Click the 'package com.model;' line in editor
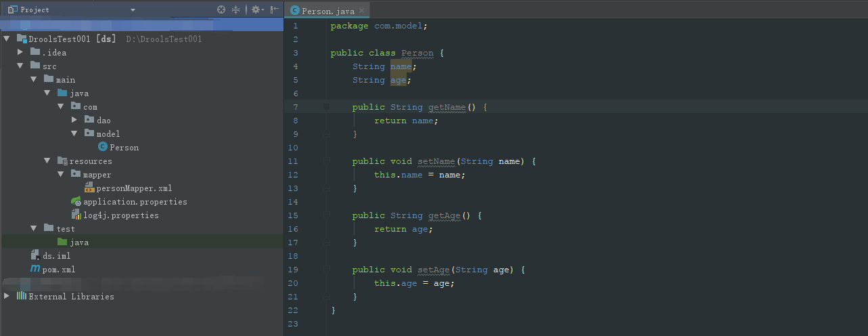 pyautogui.click(x=379, y=26)
